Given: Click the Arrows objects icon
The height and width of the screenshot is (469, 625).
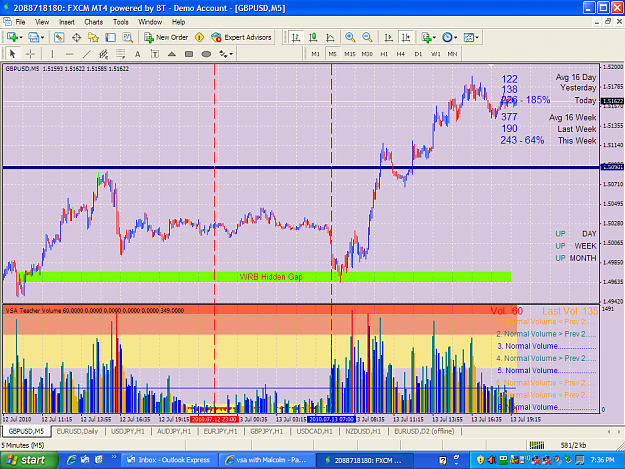Looking at the screenshot, I should (223, 54).
